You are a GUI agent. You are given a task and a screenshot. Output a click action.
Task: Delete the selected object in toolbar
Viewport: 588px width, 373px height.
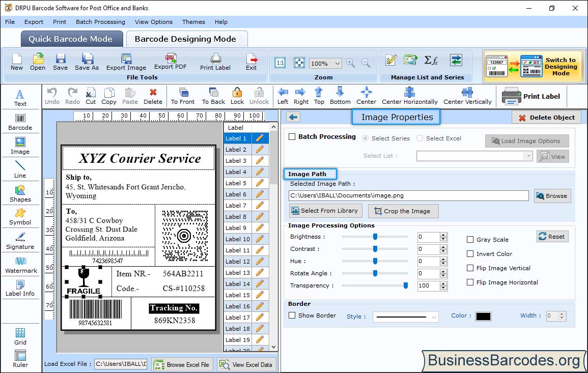tap(153, 96)
